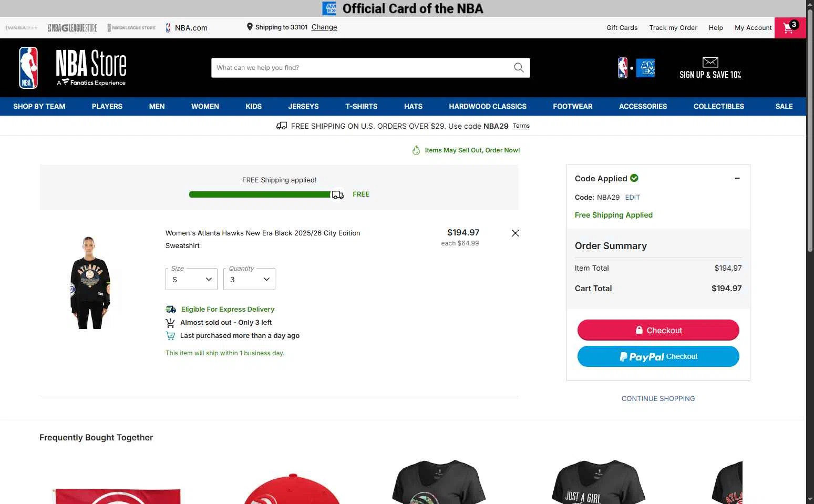
Task: Click the sweatshirt product thumbnail
Action: coord(90,283)
